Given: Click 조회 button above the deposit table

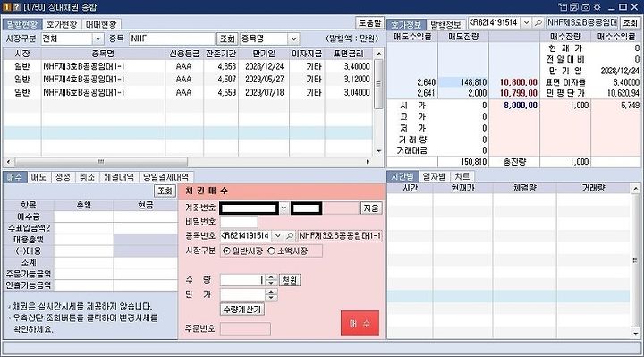Looking at the screenshot, I should click(165, 191).
